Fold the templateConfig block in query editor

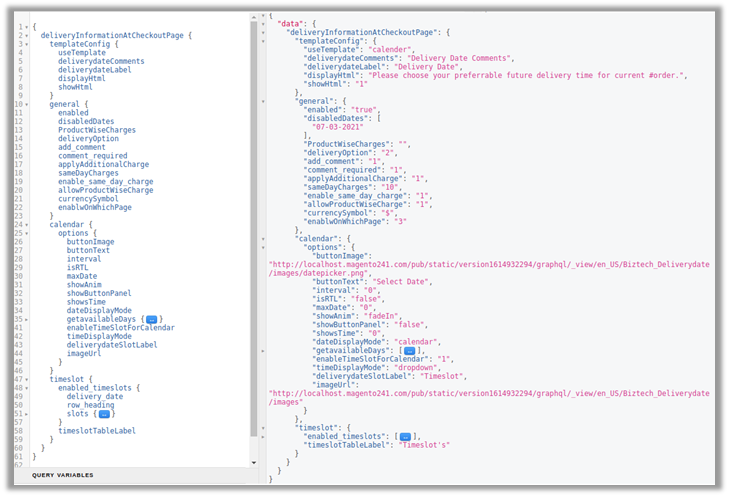pyautogui.click(x=26, y=44)
